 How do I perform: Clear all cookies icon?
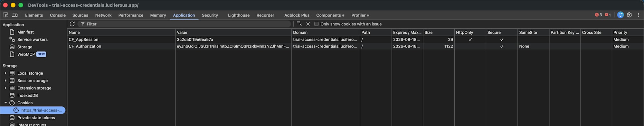(299, 24)
